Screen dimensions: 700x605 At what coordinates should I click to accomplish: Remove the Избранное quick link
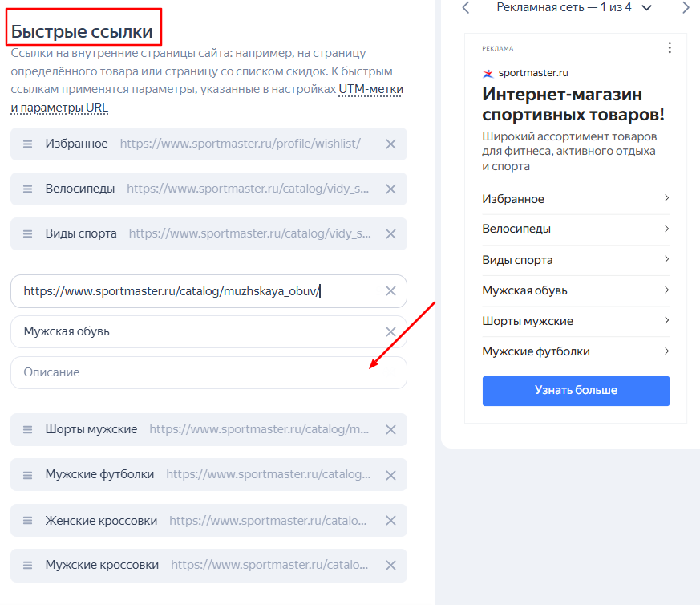[x=390, y=144]
